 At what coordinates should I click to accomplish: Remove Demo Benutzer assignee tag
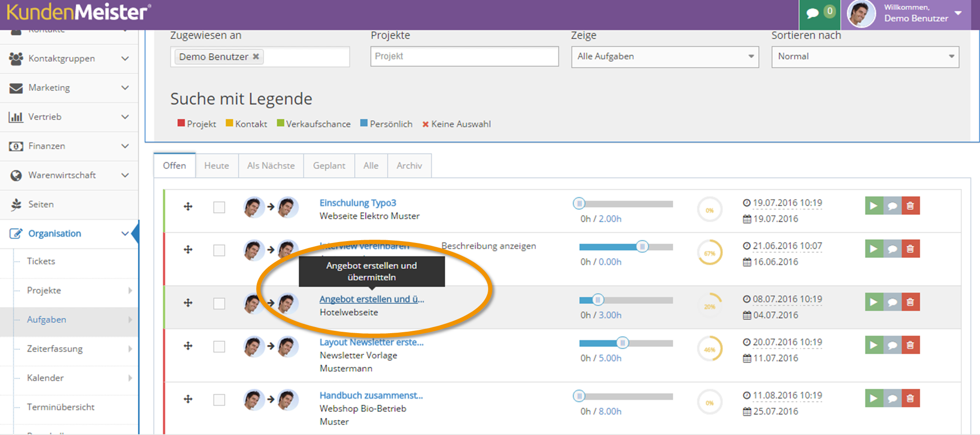[256, 57]
